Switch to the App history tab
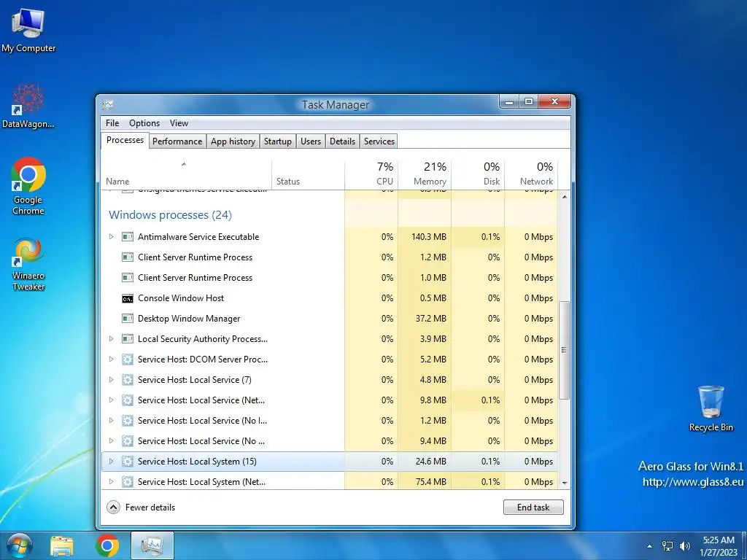 pyautogui.click(x=233, y=141)
